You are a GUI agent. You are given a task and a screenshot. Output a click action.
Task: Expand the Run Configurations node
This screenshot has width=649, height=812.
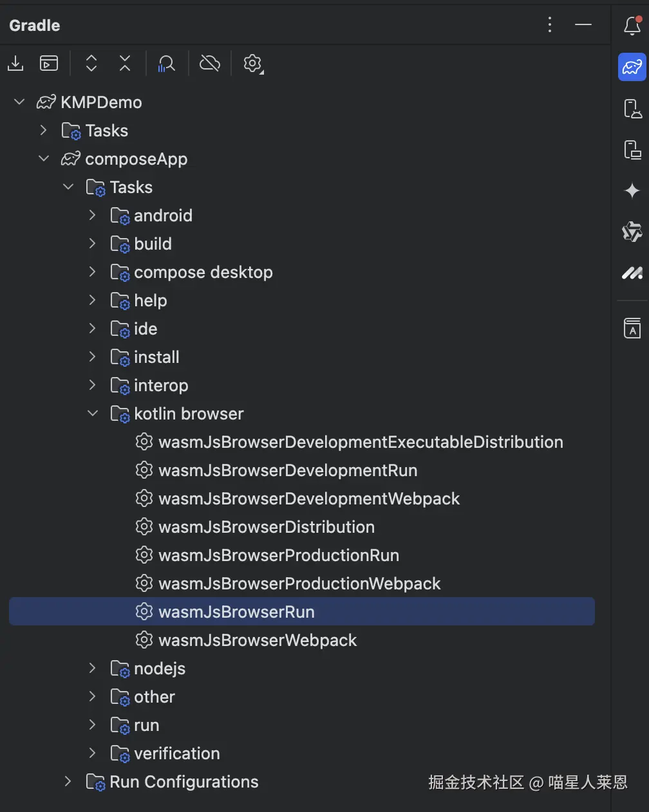click(68, 782)
